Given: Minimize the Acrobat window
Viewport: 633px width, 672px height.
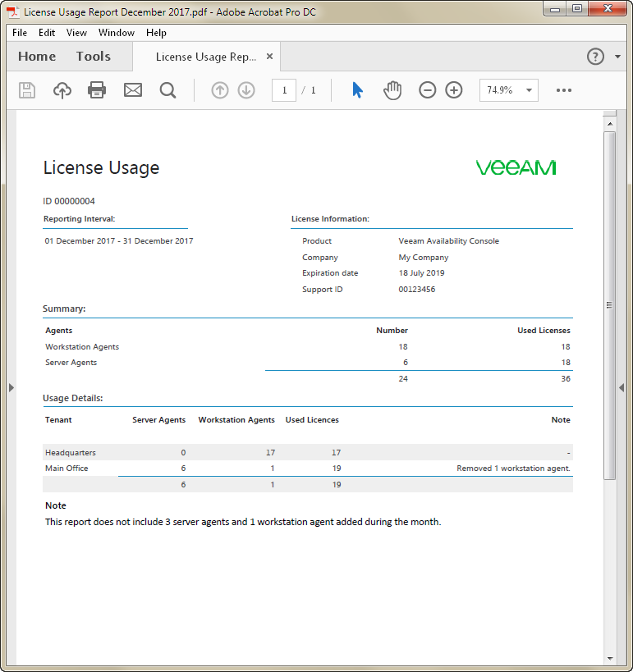Looking at the screenshot, I should [x=555, y=9].
